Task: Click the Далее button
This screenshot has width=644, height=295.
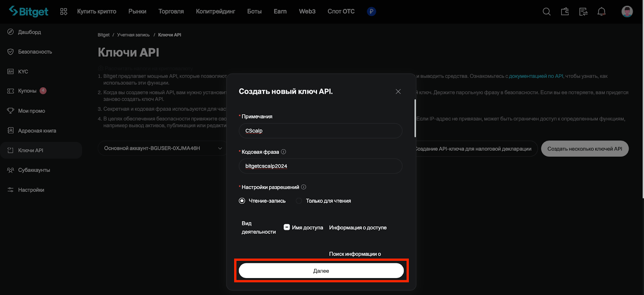Action: coord(321,270)
